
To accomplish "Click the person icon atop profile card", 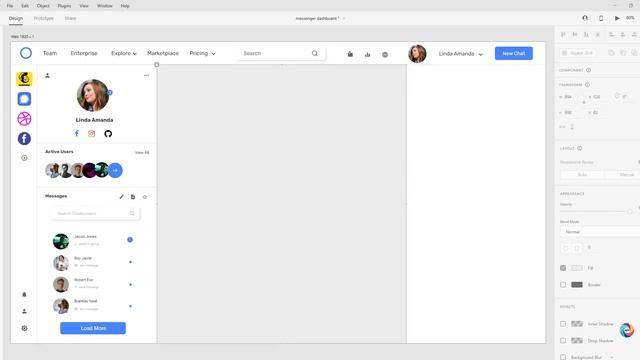I will tap(47, 76).
